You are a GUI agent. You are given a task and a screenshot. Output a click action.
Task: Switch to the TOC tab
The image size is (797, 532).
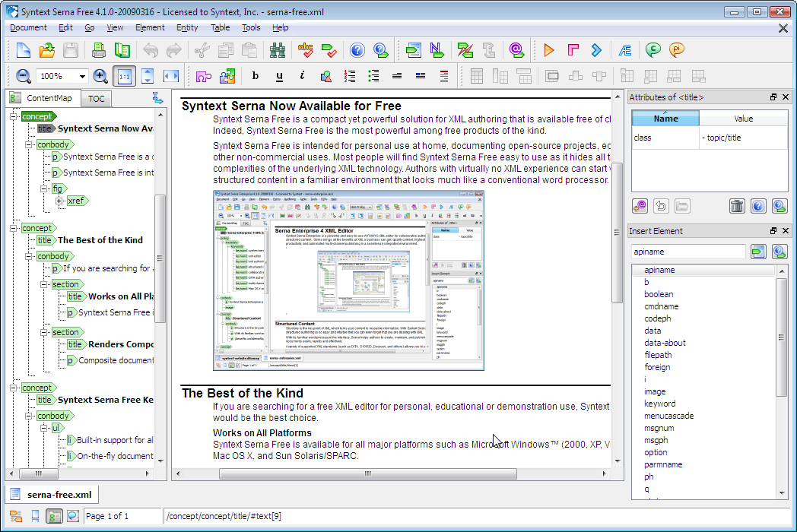click(96, 99)
